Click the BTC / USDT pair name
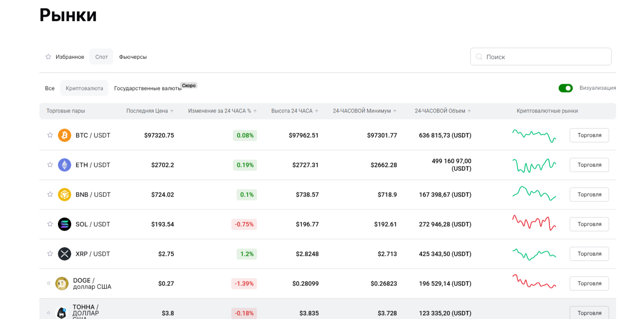This screenshot has width=644, height=319. point(93,135)
